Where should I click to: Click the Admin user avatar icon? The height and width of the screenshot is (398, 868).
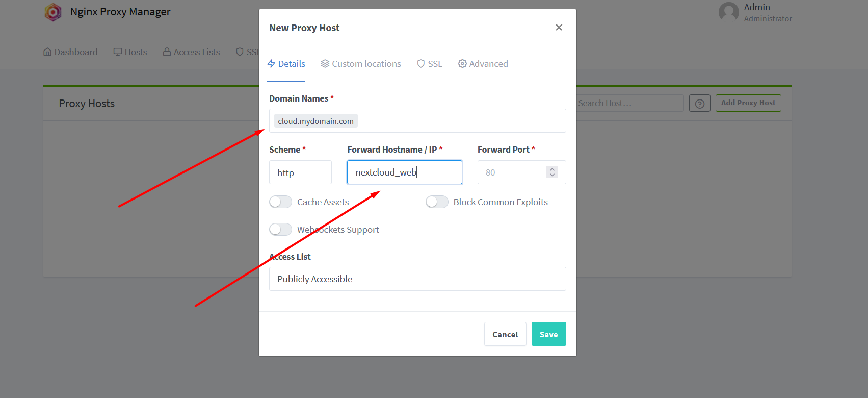(728, 12)
